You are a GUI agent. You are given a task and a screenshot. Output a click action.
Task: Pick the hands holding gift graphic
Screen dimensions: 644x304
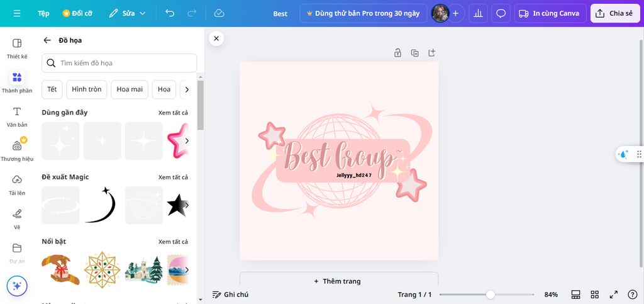(x=60, y=269)
